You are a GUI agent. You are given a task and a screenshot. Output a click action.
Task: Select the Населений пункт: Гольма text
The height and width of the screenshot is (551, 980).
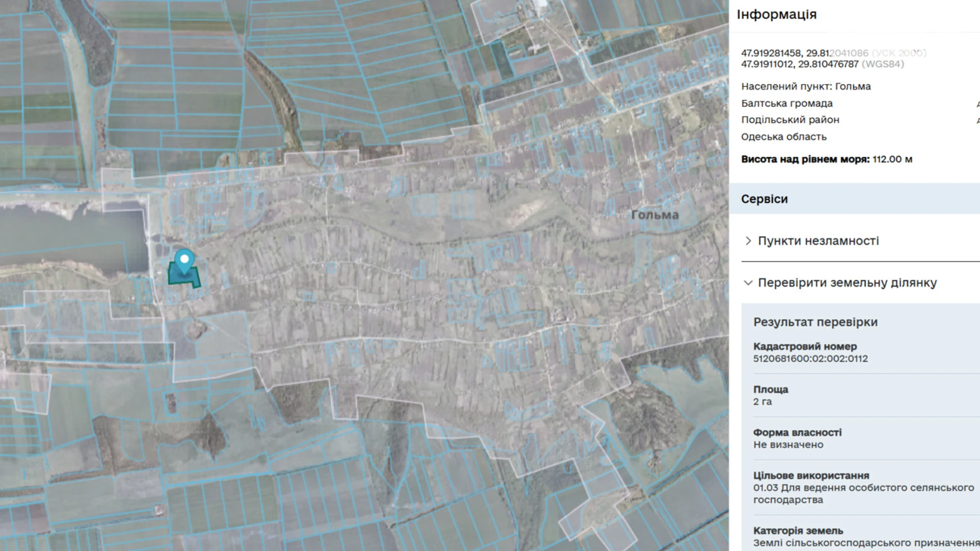tap(805, 86)
